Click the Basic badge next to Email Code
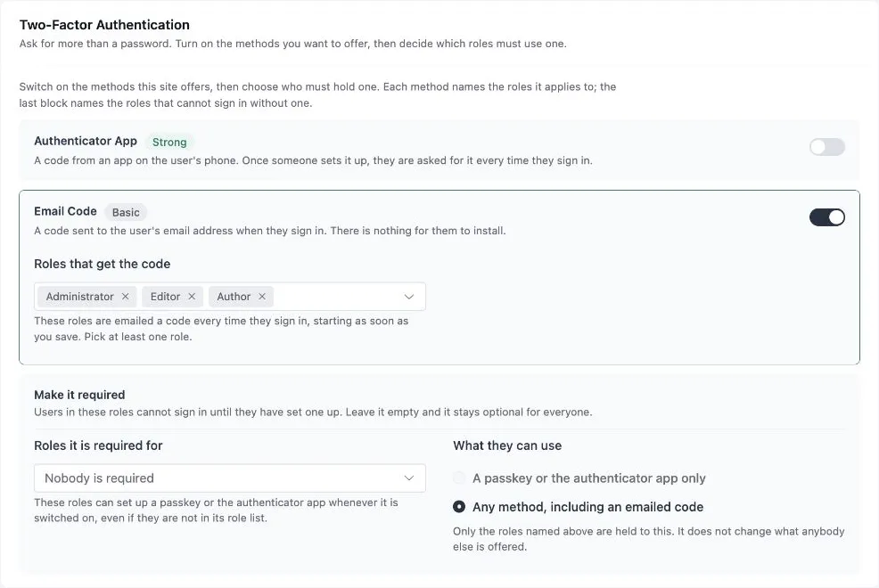This screenshot has height=588, width=879. [126, 212]
